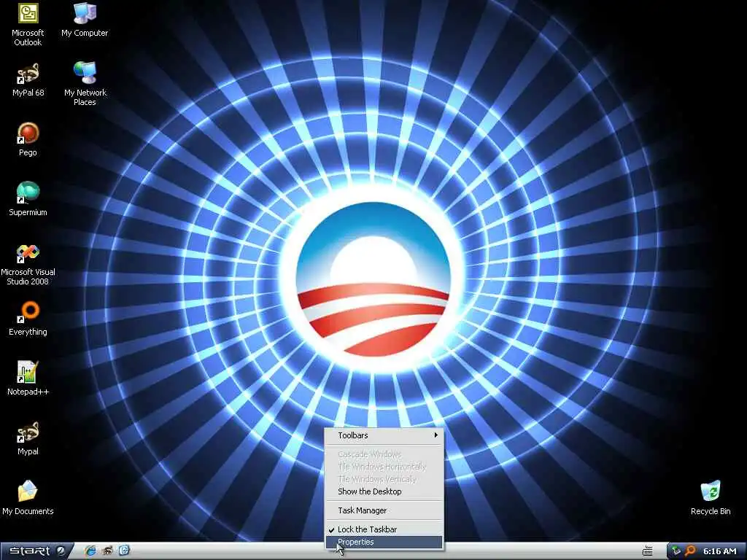The image size is (747, 560).
Task: Expand the Toolbars submenu
Action: click(x=384, y=435)
